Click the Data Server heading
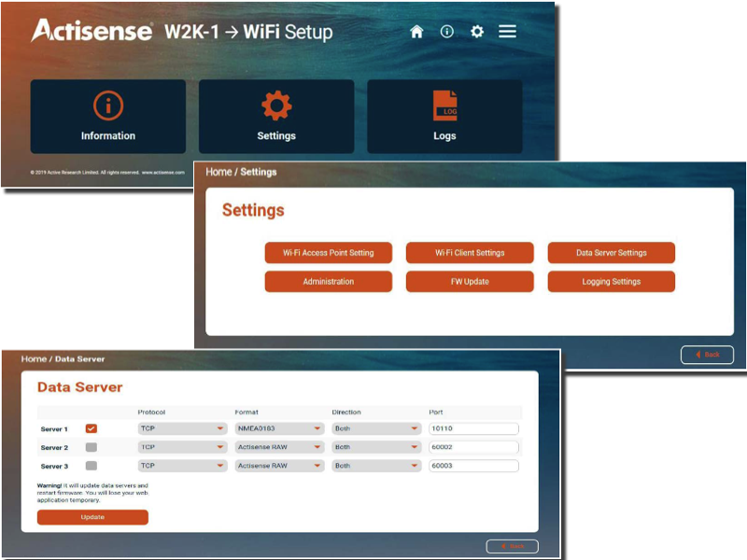Image resolution: width=747 pixels, height=560 pixels. click(80, 387)
